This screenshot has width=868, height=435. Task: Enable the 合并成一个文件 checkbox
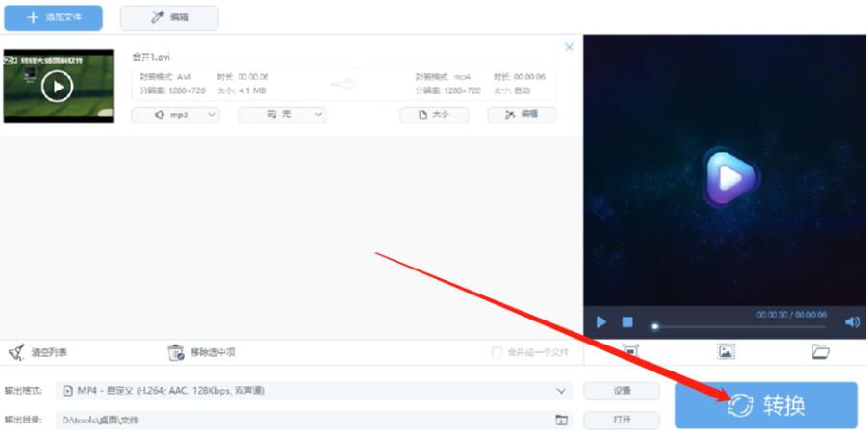click(x=498, y=352)
